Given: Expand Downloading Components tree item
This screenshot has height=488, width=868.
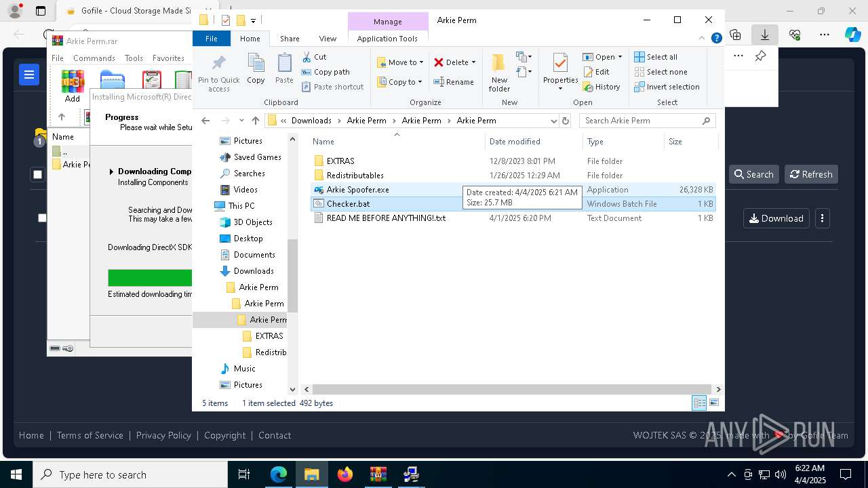Looking at the screenshot, I should [111, 171].
